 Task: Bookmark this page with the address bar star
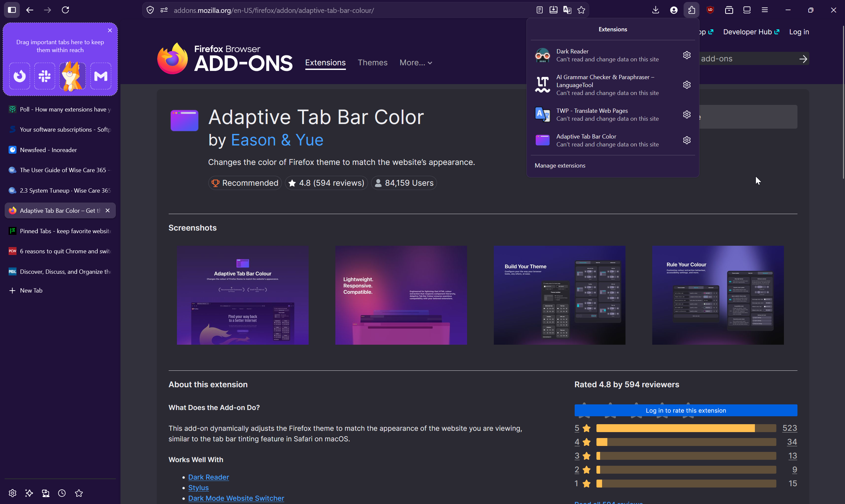tap(581, 10)
